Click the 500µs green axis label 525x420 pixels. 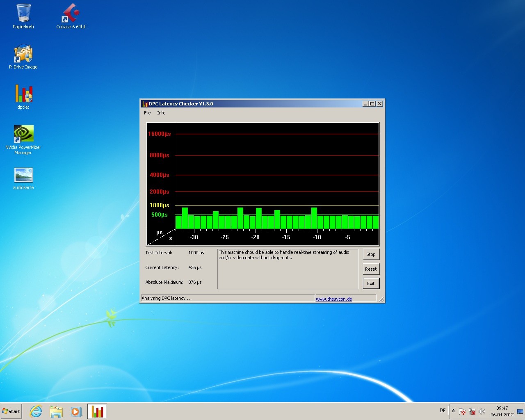pos(160,215)
